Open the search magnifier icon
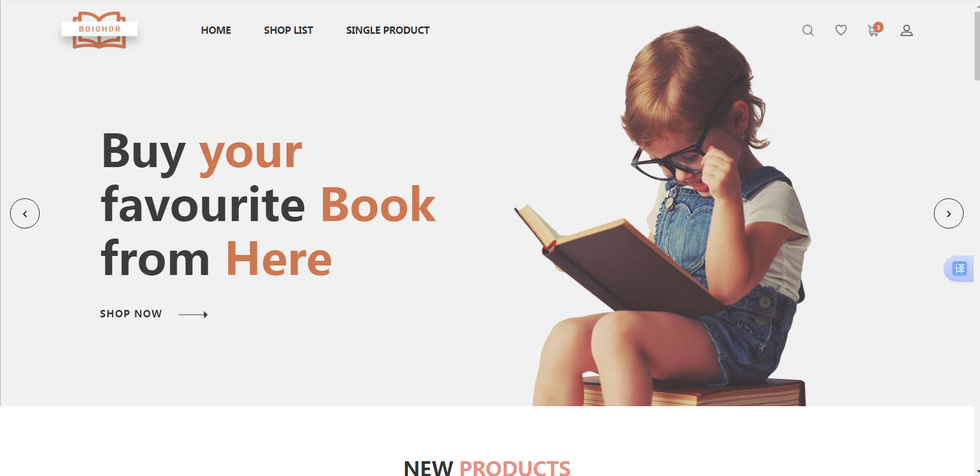 pos(808,31)
